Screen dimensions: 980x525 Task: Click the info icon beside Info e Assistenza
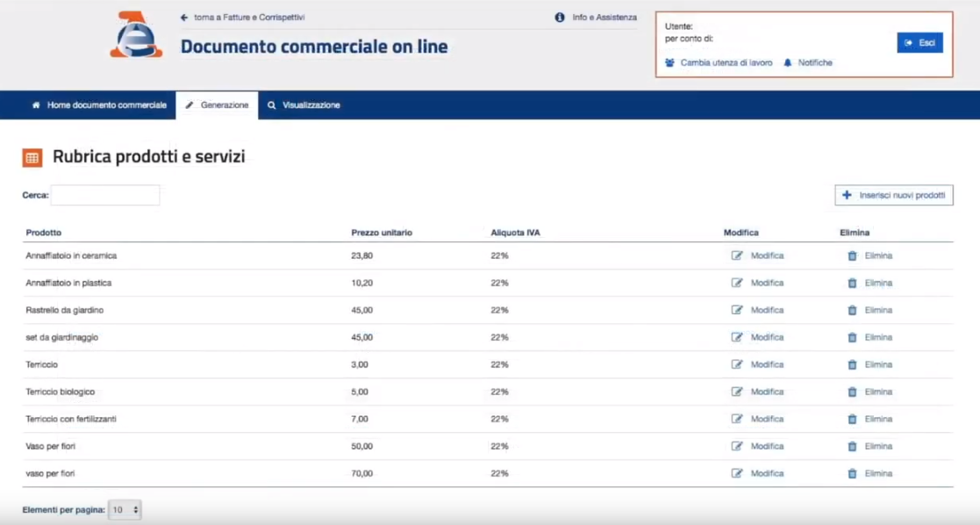[x=560, y=18]
